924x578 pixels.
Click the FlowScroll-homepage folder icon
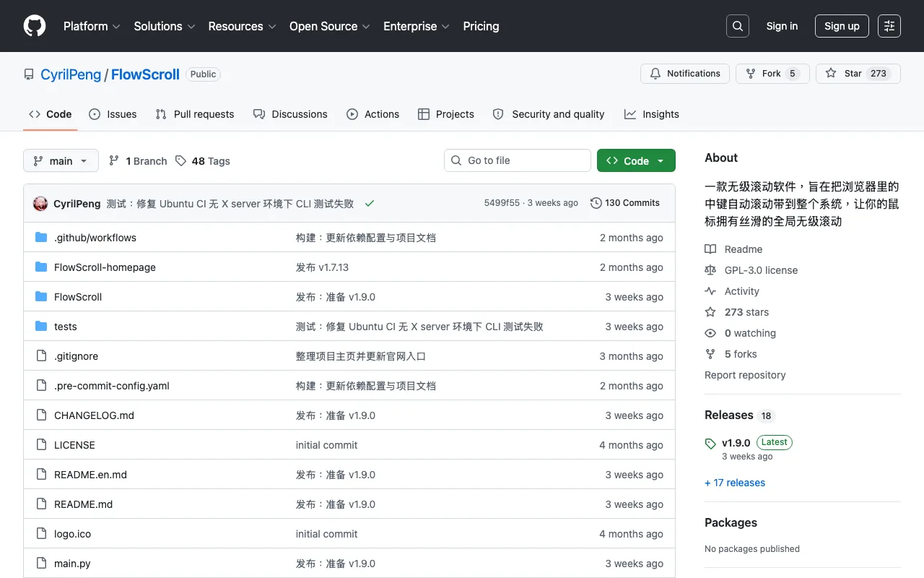(41, 267)
